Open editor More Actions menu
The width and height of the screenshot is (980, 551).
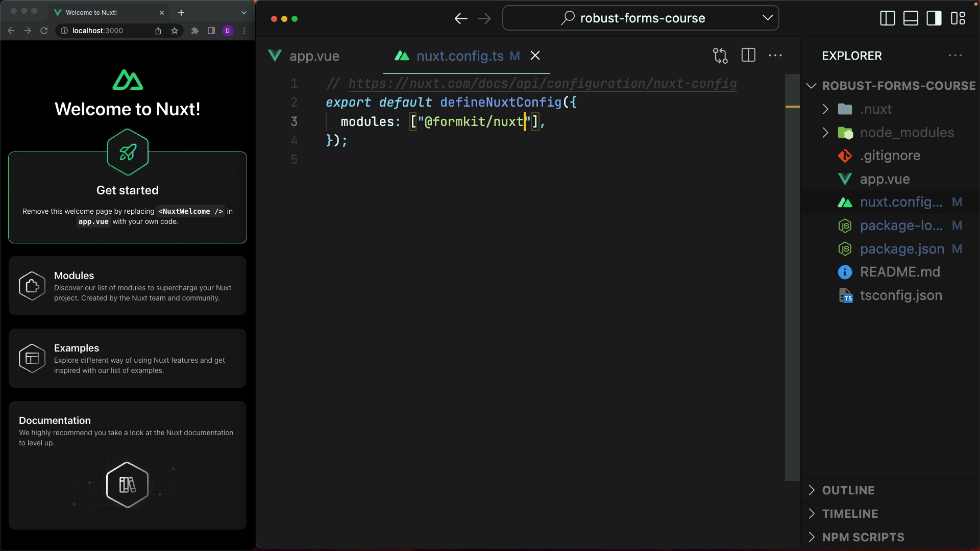click(775, 55)
